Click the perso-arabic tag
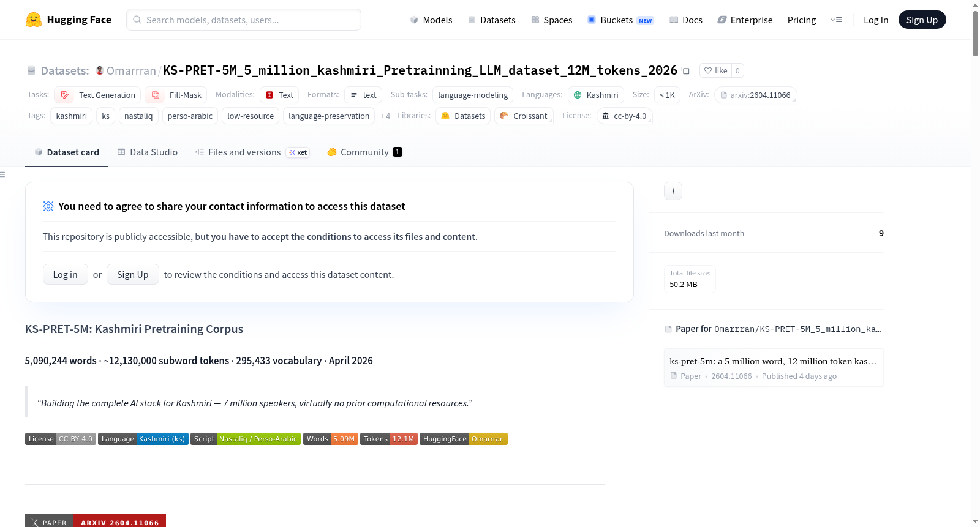Image resolution: width=980 pixels, height=527 pixels. (190, 116)
